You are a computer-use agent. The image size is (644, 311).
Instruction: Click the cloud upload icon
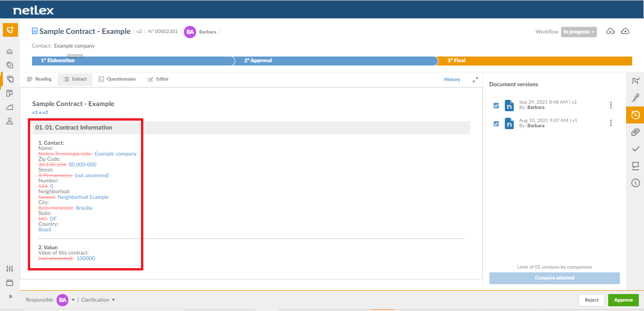point(611,31)
